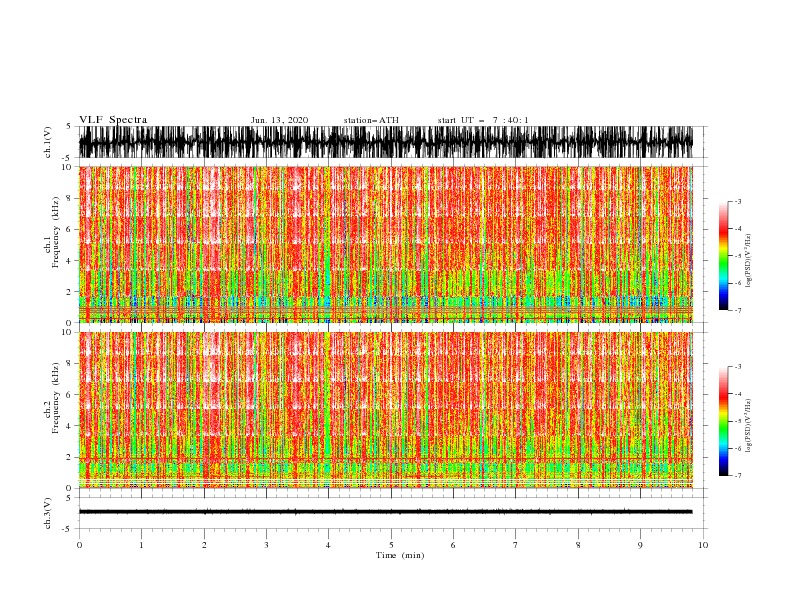Click the "-7" value on ch.2 colorbar
The width and height of the screenshot is (792, 612).
[x=738, y=476]
